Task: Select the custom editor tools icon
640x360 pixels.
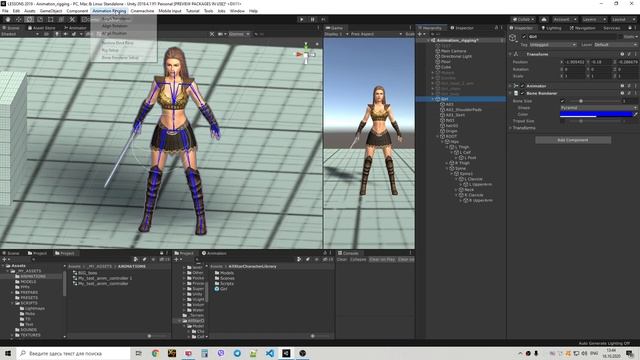Action: pyautogui.click(x=72, y=19)
